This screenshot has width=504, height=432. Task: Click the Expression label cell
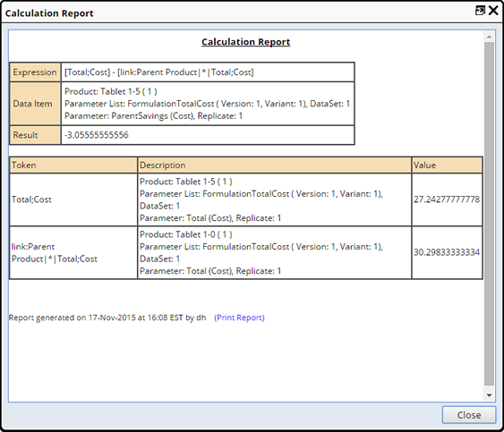tap(35, 72)
